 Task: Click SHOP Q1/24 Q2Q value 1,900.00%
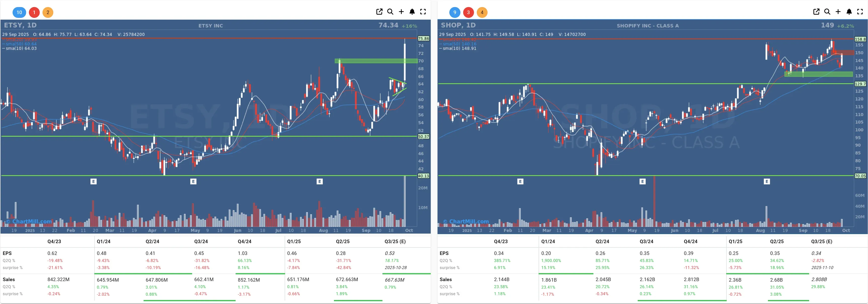click(551, 260)
